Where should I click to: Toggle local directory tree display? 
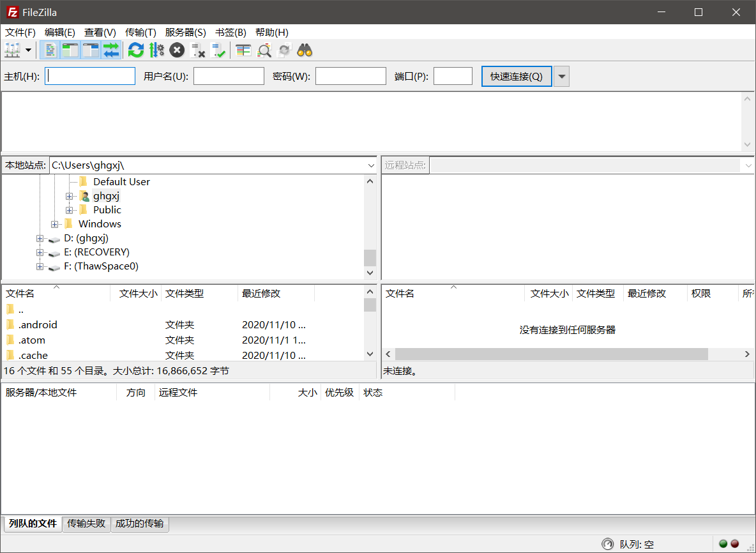pyautogui.click(x=70, y=50)
